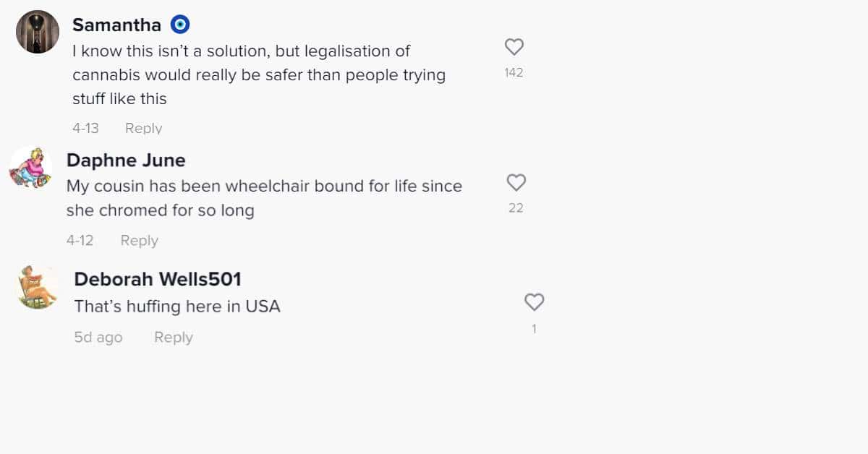Image resolution: width=868 pixels, height=454 pixels.
Task: Click the 5d ago timestamp
Action: pos(98,337)
